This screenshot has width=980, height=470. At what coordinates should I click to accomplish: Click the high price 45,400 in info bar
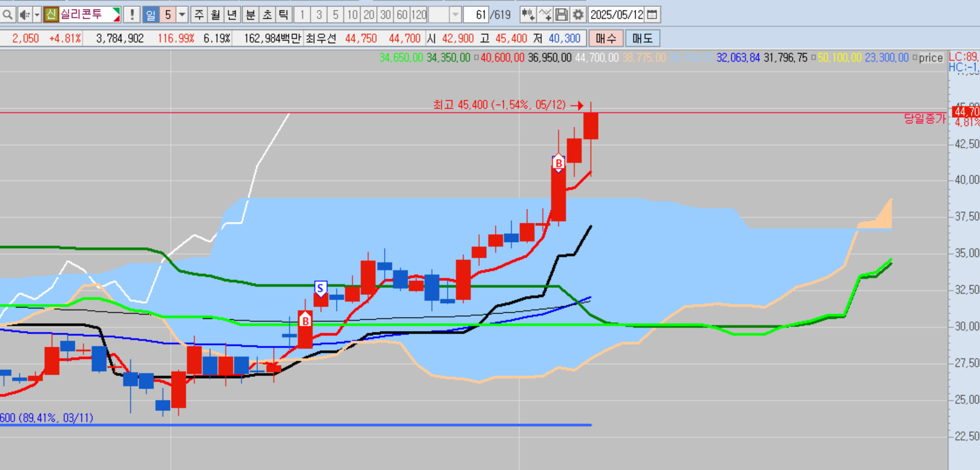pyautogui.click(x=511, y=38)
